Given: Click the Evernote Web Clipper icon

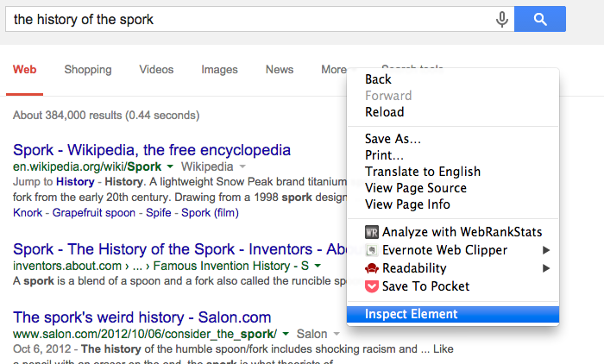Looking at the screenshot, I should (x=372, y=250).
